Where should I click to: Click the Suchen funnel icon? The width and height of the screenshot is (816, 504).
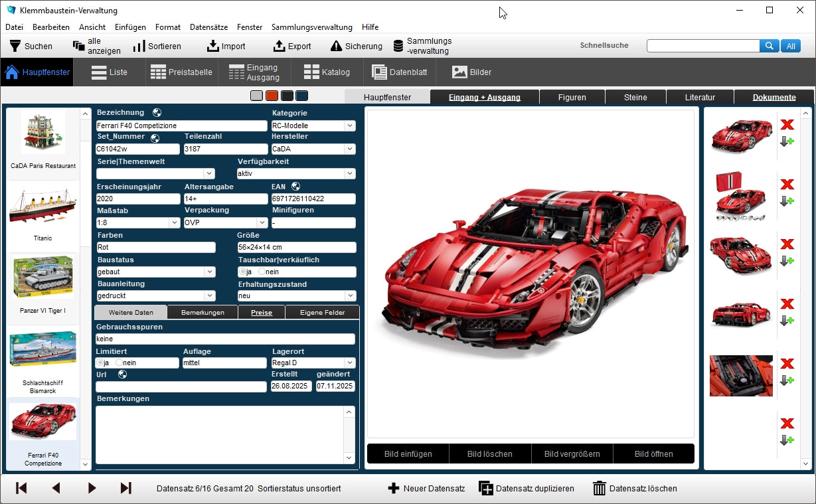15,46
